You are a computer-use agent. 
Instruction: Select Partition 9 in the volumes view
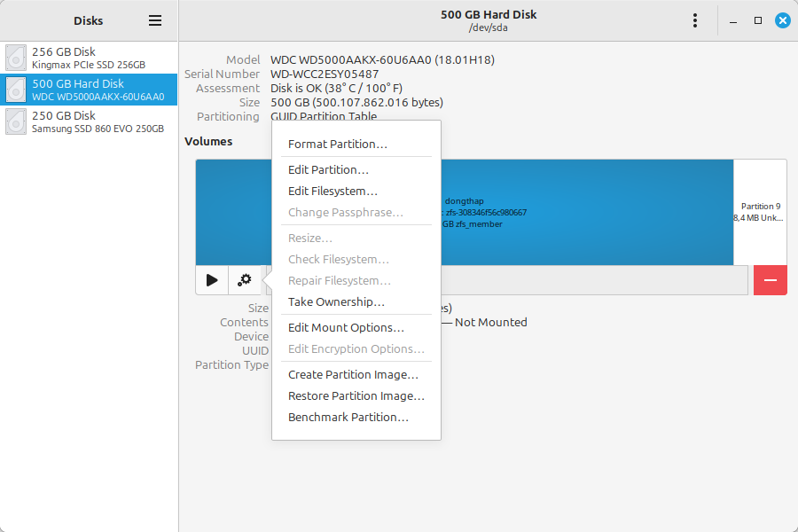[760, 212]
